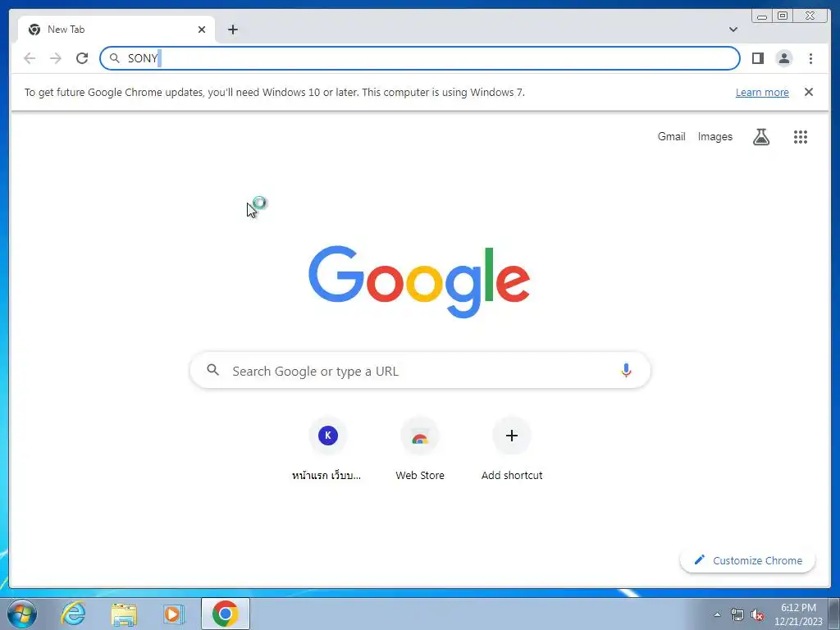
Task: Click the muted volume tray icon
Action: [x=757, y=614]
